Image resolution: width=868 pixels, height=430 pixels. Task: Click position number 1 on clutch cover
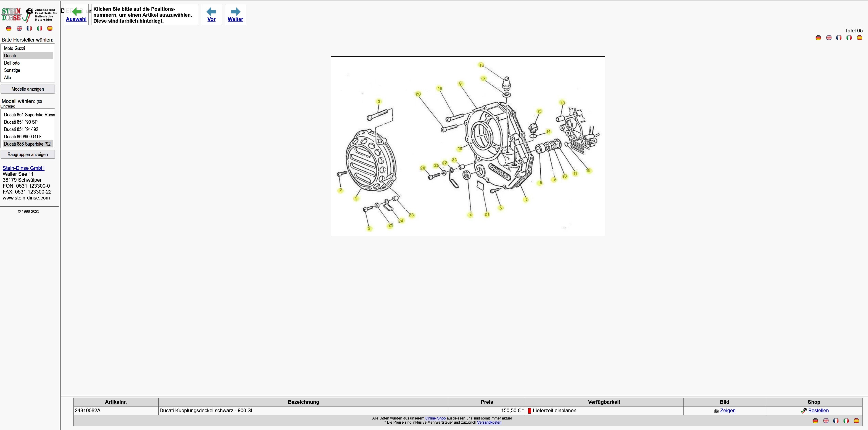point(356,199)
